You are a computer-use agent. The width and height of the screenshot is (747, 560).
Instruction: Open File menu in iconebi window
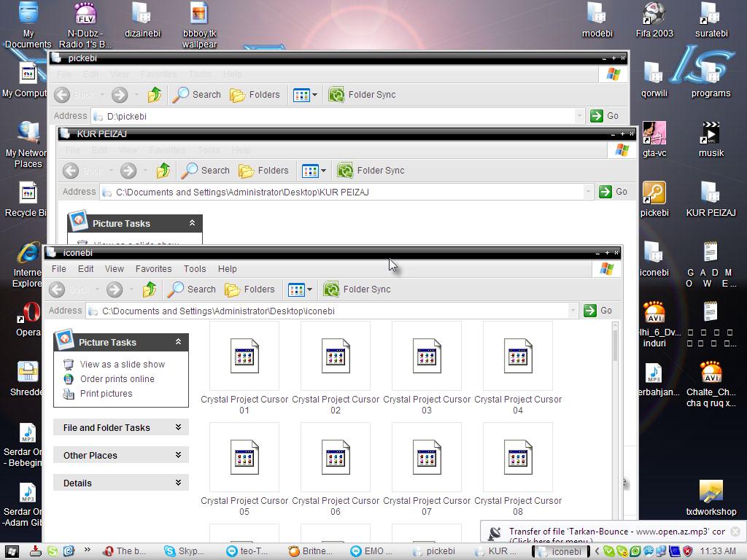[58, 269]
